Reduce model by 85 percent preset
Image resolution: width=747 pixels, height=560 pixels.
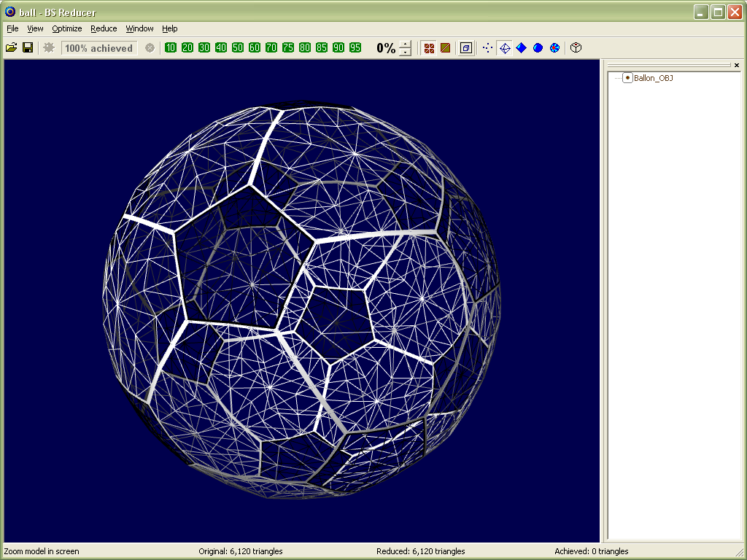click(322, 47)
